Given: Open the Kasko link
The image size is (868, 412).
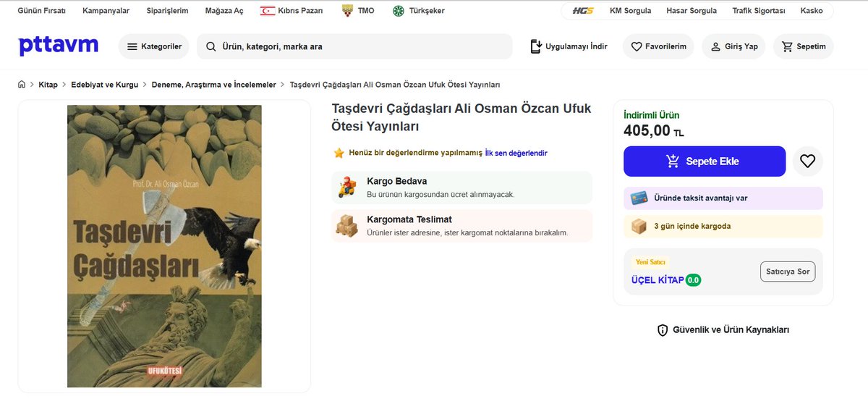Looking at the screenshot, I should (812, 11).
